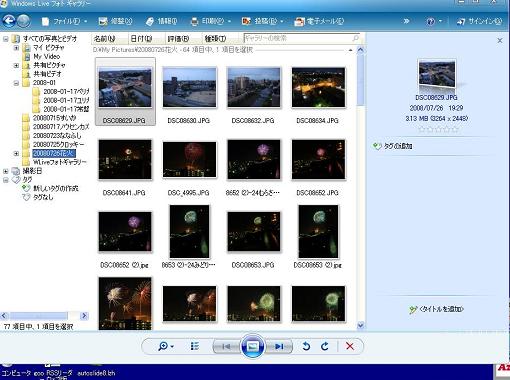Close the info pane with the X
This screenshot has width=510, height=380.
pyautogui.click(x=499, y=40)
